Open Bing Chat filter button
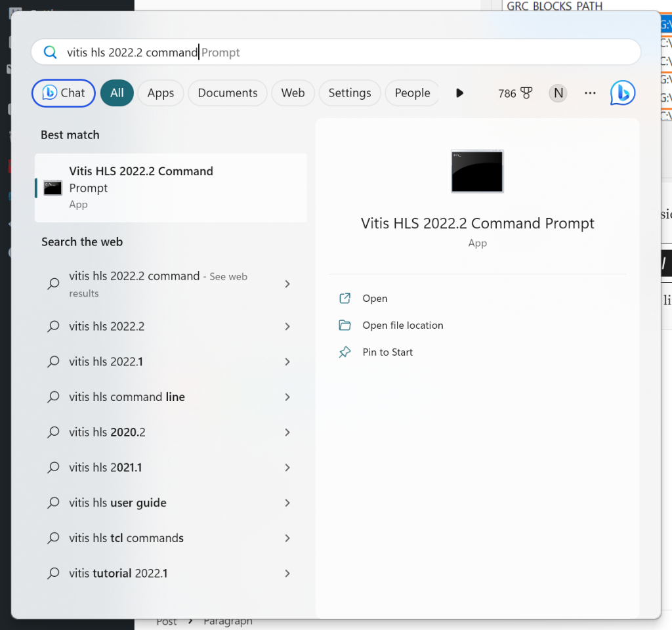This screenshot has height=630, width=672. 64,93
